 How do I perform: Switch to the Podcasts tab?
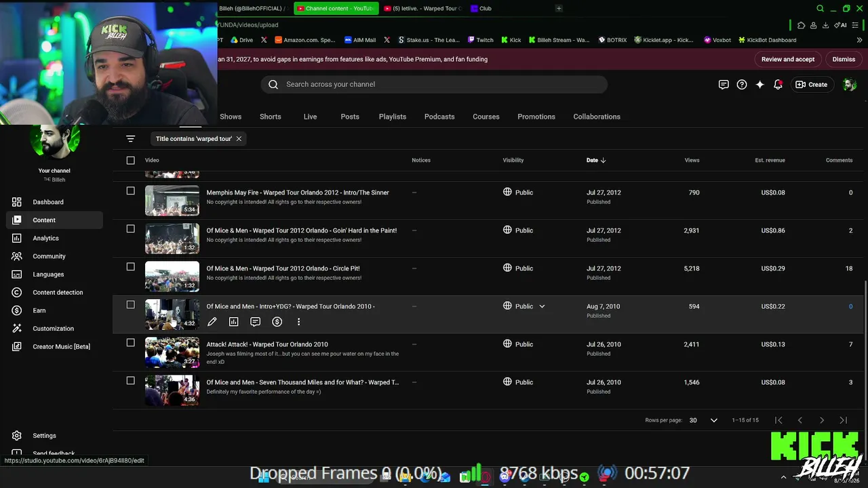coord(439,117)
